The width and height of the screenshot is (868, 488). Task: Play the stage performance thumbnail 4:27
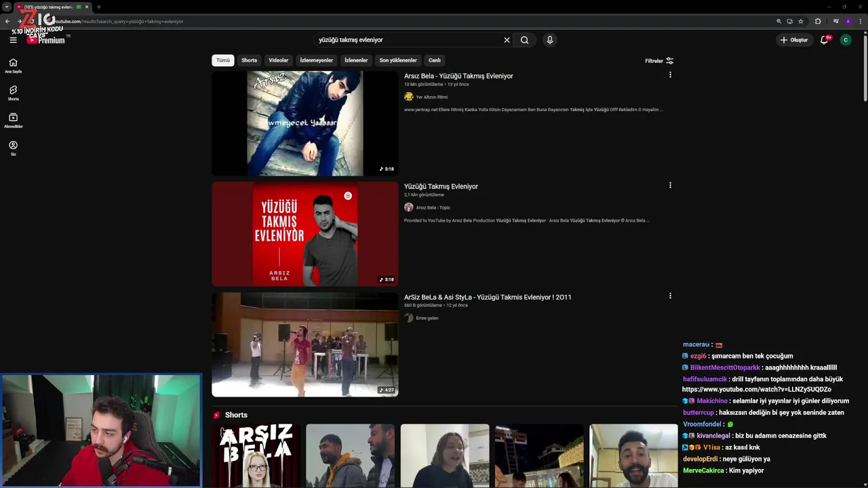point(305,344)
